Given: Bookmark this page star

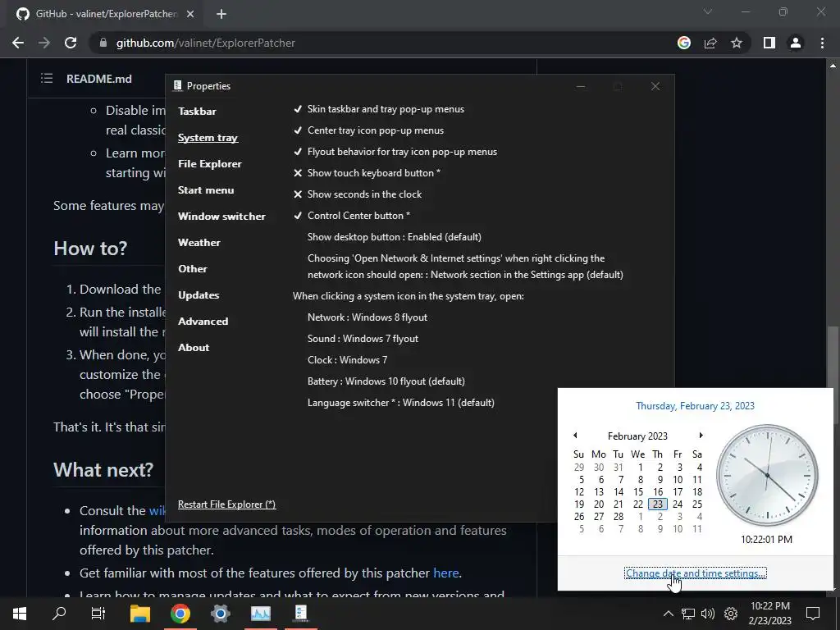Looking at the screenshot, I should (737, 43).
